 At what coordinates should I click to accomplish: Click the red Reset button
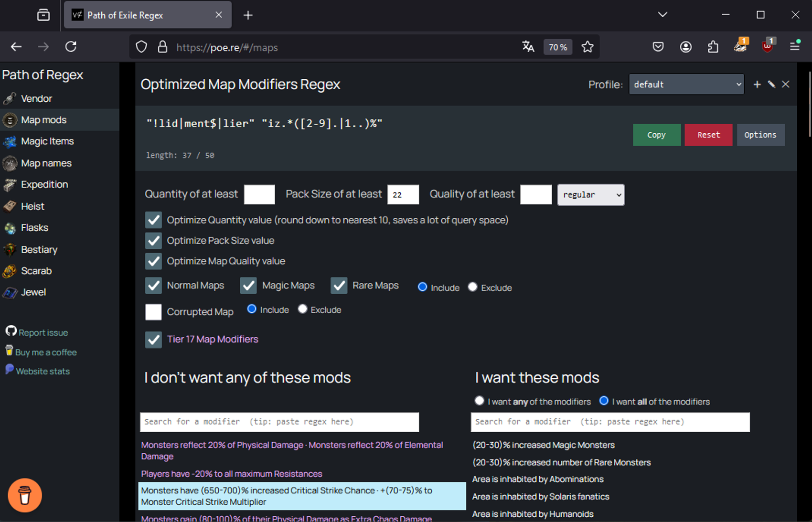click(x=708, y=135)
